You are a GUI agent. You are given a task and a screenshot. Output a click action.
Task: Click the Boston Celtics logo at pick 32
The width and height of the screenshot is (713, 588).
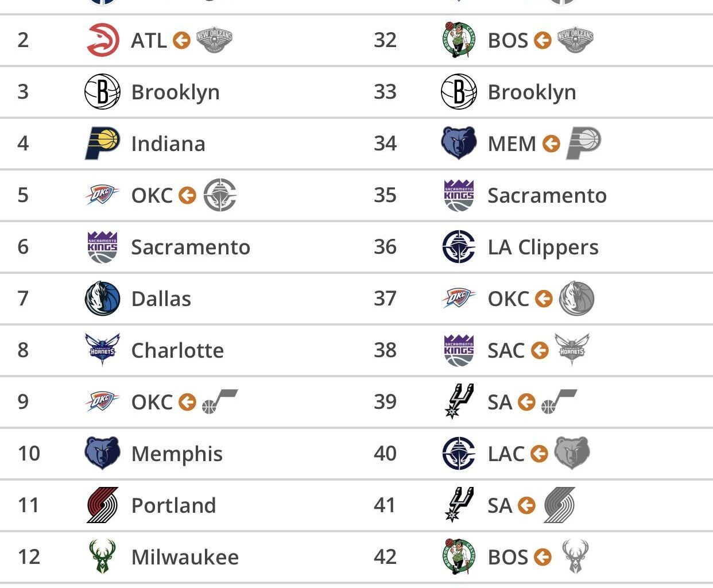coord(459,40)
